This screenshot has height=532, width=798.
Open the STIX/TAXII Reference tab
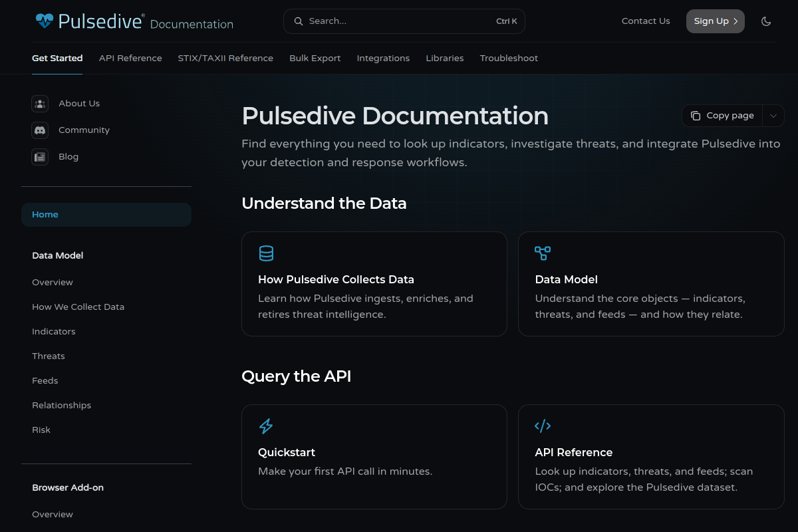coord(225,59)
